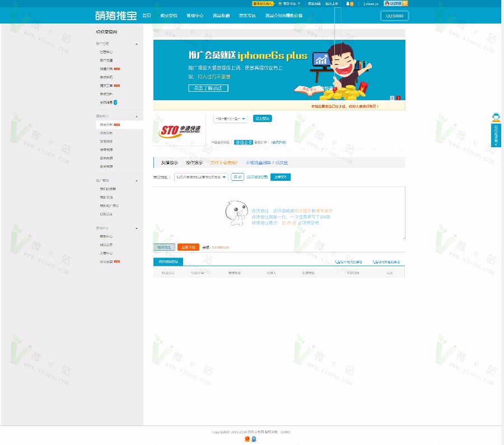Click the red total amount value
Image resolution: width=504 pixels, height=445 pixels.
[x=221, y=247]
